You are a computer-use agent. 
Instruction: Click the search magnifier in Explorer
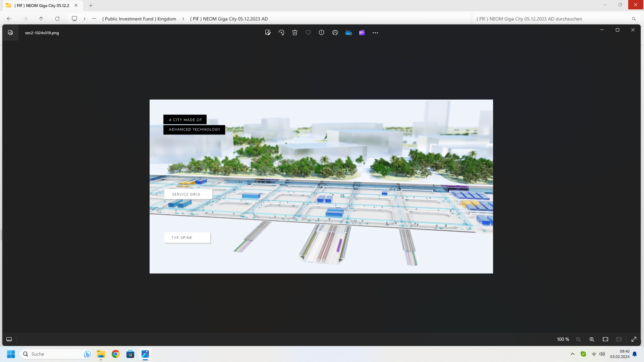tap(634, 19)
